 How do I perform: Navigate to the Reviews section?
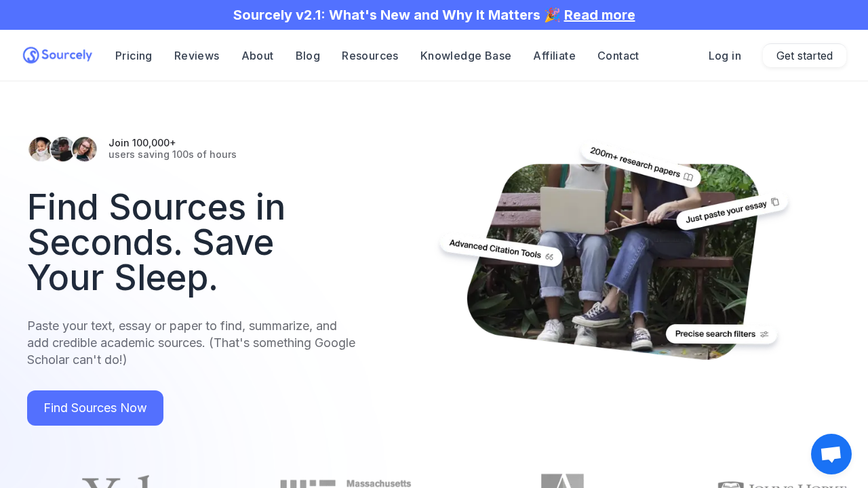pos(197,56)
